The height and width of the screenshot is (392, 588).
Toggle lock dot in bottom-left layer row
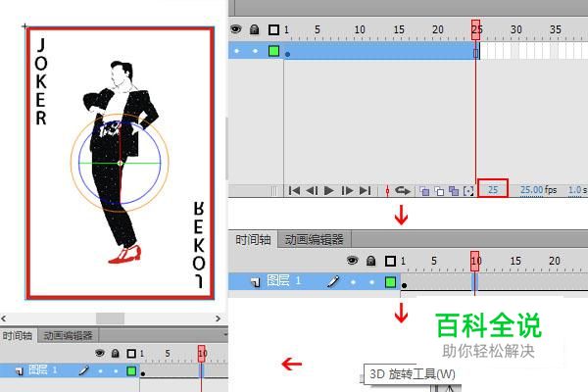[x=116, y=371]
